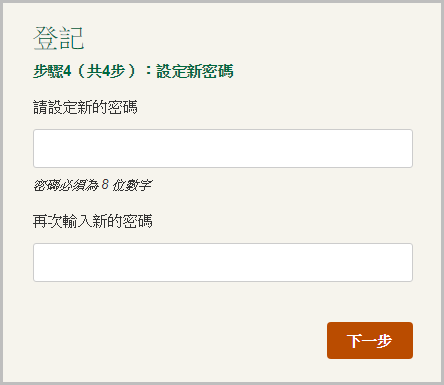The width and height of the screenshot is (444, 385).
Task: Activate the input under 請設定新的密碼
Action: tap(223, 148)
